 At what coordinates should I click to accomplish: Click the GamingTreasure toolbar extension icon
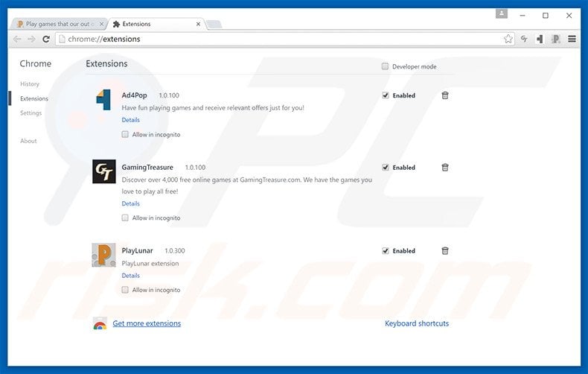[524, 39]
